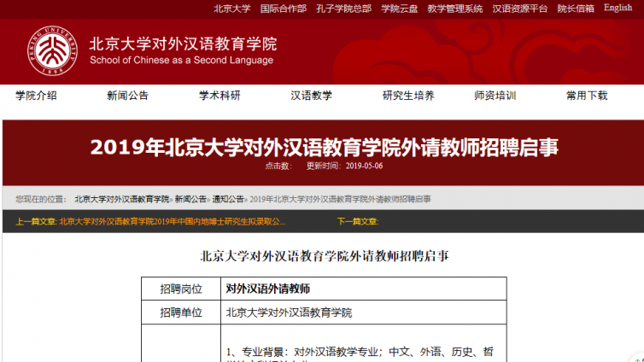Screen dimensions: 644x362
Task: Click the 北京大学对外汉语教育学院 header title
Action: click(x=183, y=44)
